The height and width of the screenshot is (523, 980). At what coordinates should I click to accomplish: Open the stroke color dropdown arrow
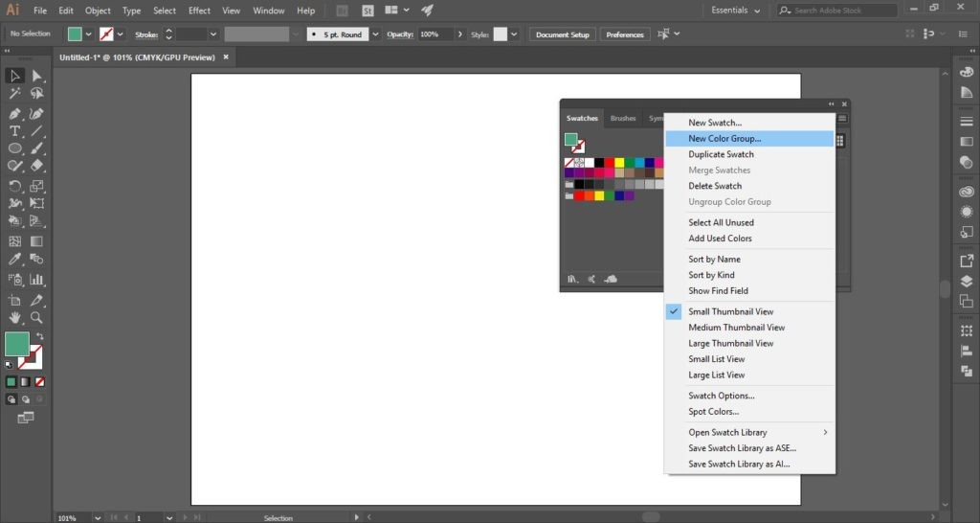click(120, 34)
